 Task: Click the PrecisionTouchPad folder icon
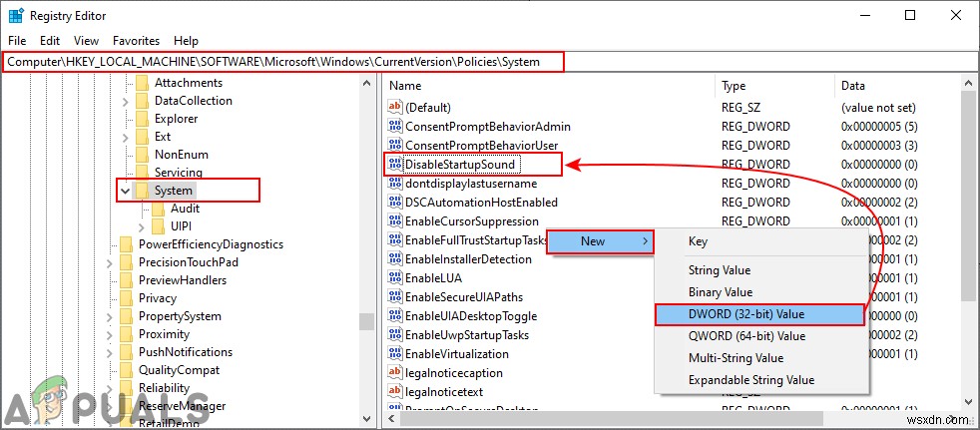click(x=127, y=261)
